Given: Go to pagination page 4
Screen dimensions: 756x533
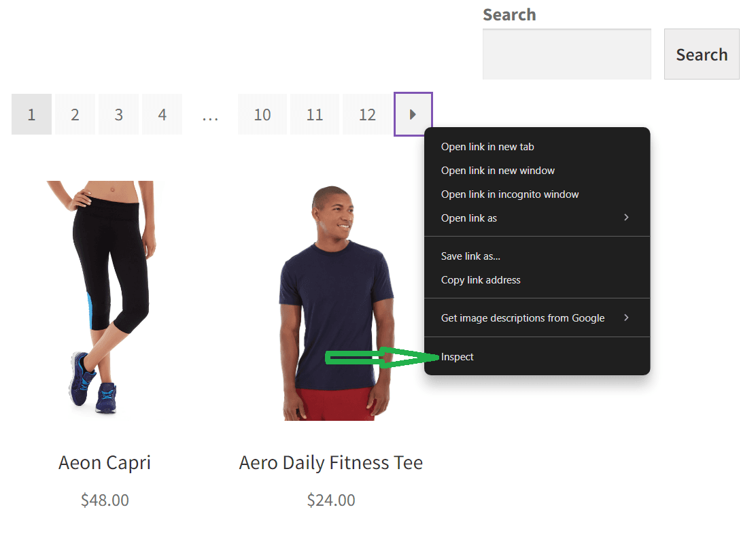Looking at the screenshot, I should [x=162, y=114].
